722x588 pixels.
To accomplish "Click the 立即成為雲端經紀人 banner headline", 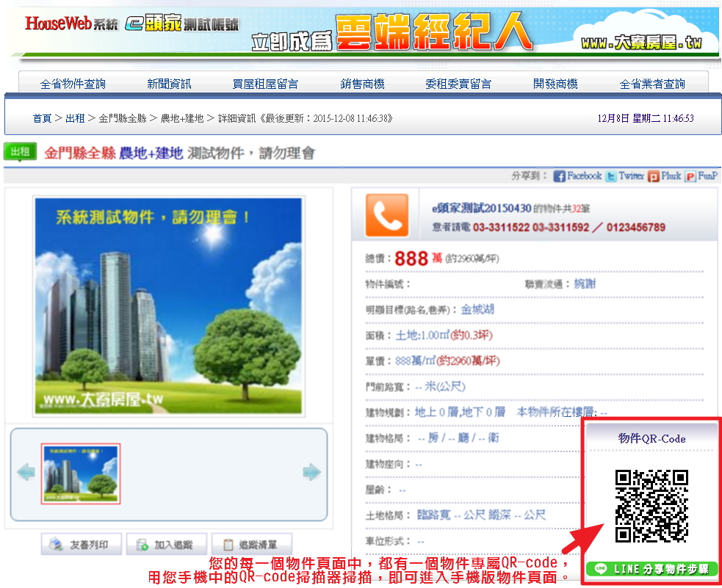I will point(392,32).
